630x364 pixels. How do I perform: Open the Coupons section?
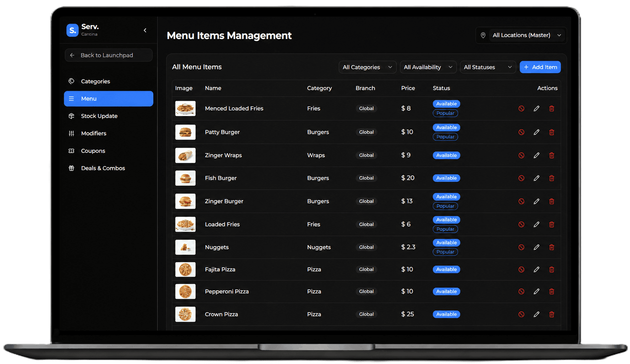pyautogui.click(x=109, y=151)
